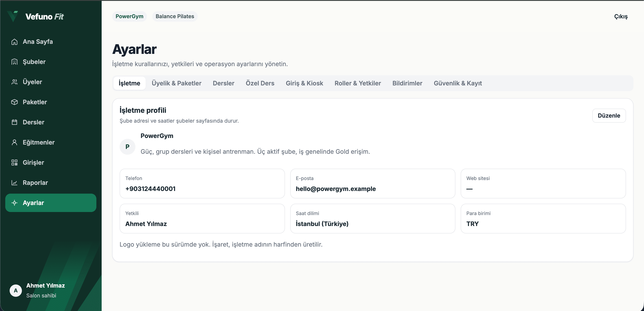Open the Paketler box icon

(x=14, y=102)
